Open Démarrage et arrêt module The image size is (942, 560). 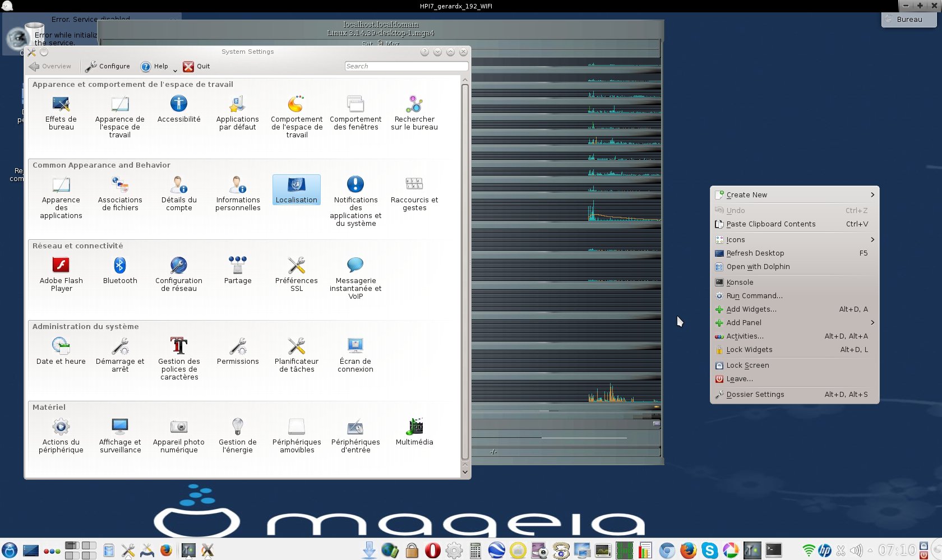tap(120, 355)
